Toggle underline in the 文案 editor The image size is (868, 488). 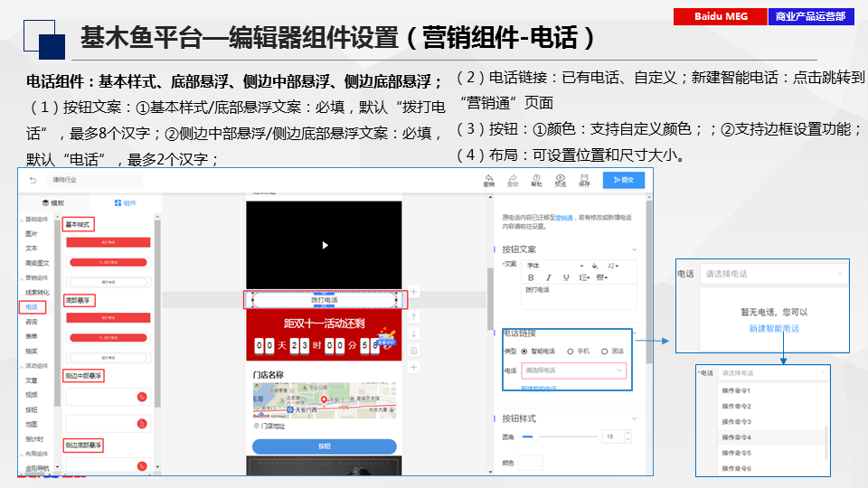pyautogui.click(x=566, y=277)
